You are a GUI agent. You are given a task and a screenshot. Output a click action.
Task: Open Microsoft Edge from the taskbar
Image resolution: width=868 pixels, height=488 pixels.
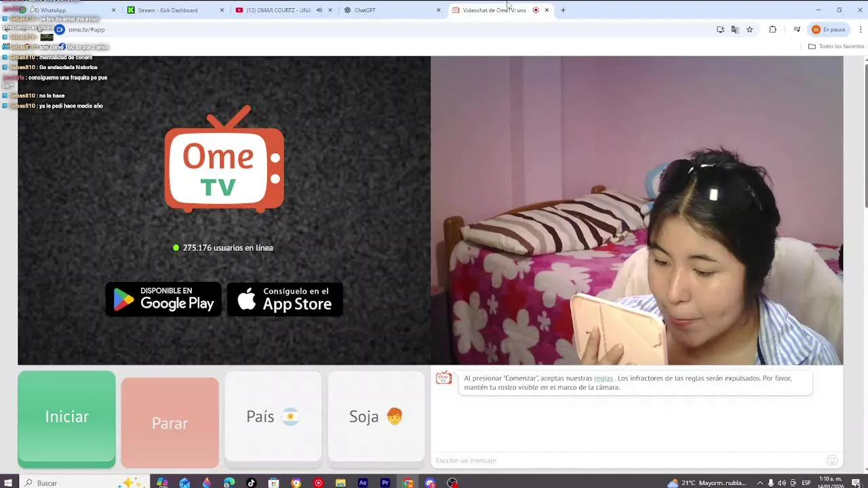[x=229, y=483]
